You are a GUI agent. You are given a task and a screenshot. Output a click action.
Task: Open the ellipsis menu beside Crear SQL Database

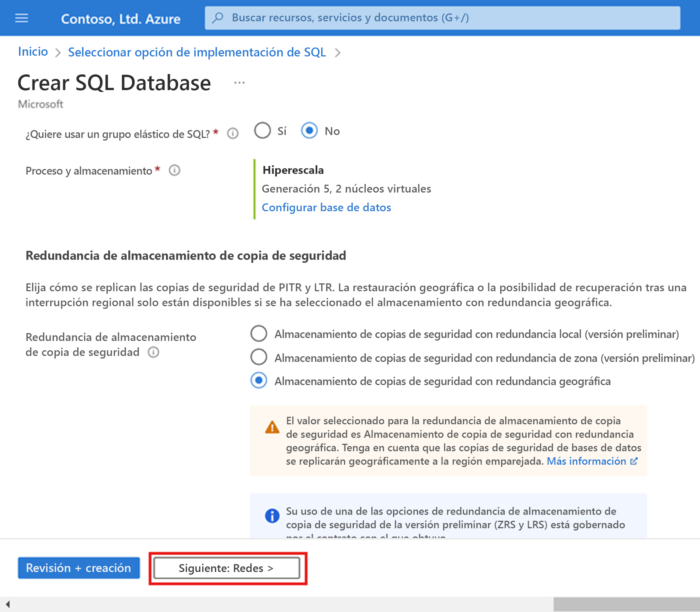239,83
